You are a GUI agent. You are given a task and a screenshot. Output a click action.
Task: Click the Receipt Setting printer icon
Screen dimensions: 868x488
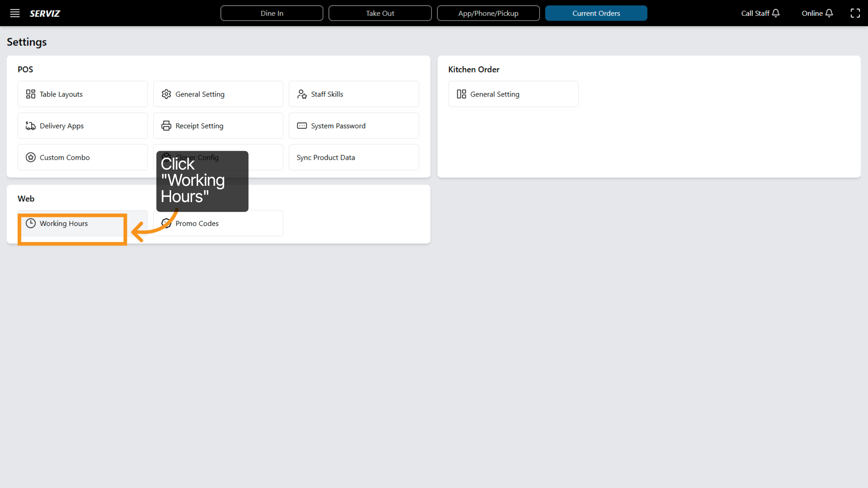coord(166,126)
